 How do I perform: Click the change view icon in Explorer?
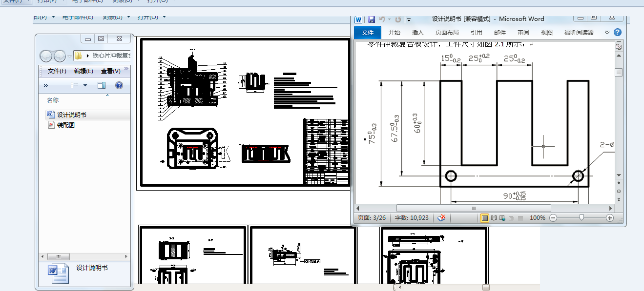point(75,85)
